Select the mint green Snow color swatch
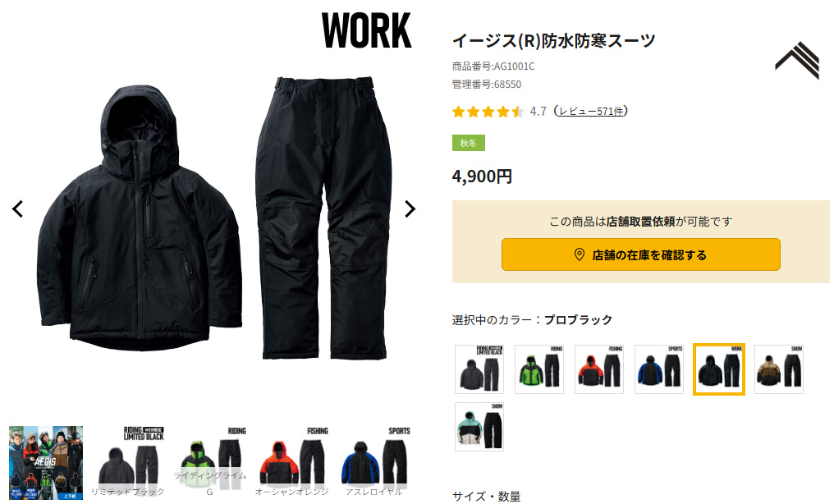Screen dimensions: 834x504 click(479, 426)
